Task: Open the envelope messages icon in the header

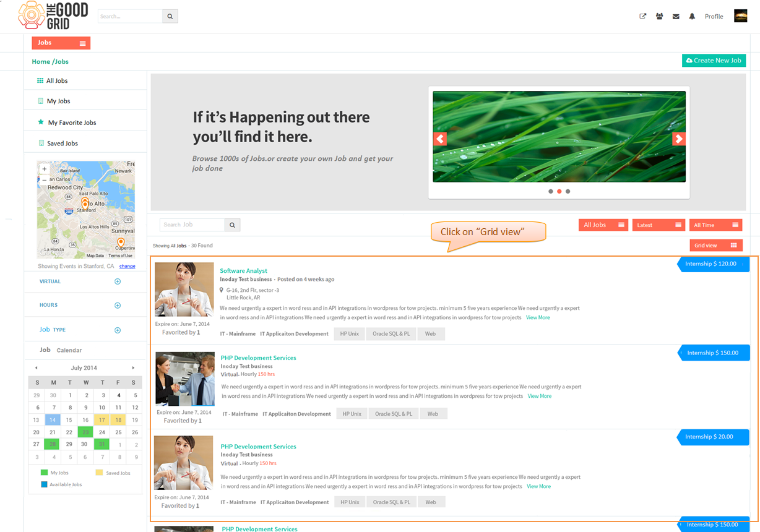Action: click(676, 17)
